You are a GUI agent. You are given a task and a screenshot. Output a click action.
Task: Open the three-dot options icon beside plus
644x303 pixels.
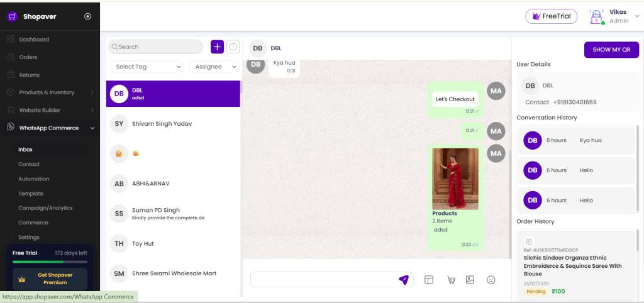pyautogui.click(x=233, y=47)
